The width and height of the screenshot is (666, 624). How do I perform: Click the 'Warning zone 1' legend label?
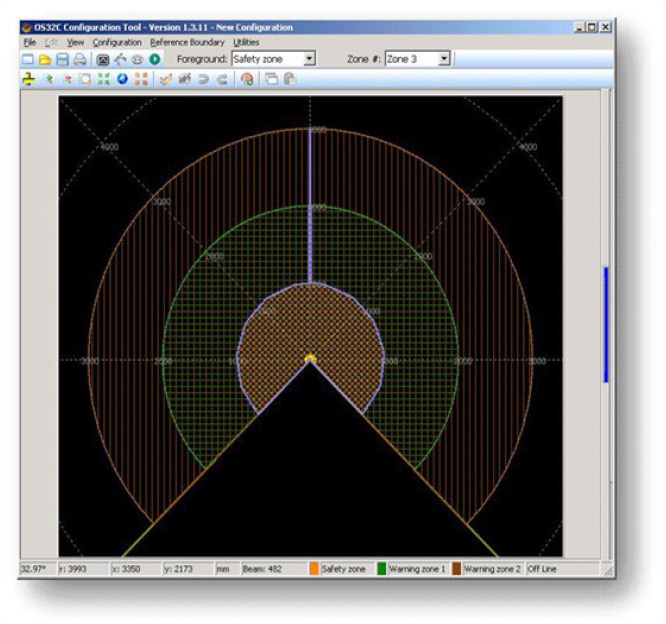pyautogui.click(x=417, y=569)
